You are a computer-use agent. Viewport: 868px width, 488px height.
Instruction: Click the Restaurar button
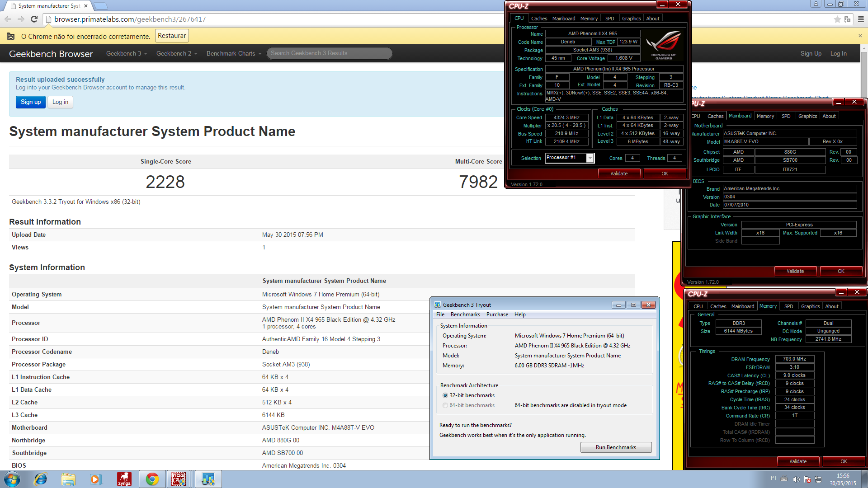[172, 36]
